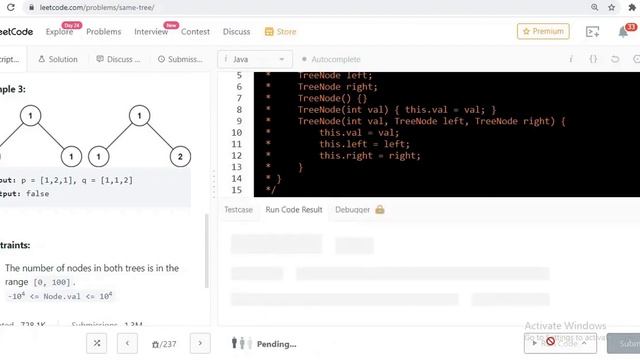Click the Premium button
Viewport: 640px width, 360px height.
[543, 31]
